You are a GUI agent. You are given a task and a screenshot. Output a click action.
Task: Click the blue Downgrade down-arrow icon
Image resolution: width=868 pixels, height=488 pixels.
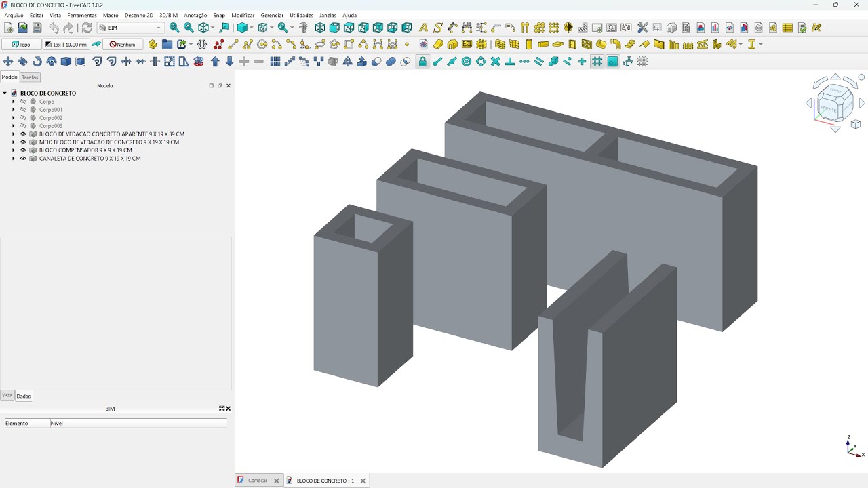click(229, 61)
